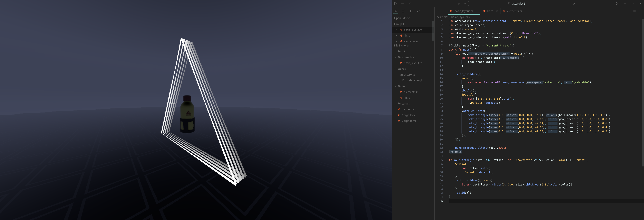Close the lib.rs editor tab

coord(497,11)
